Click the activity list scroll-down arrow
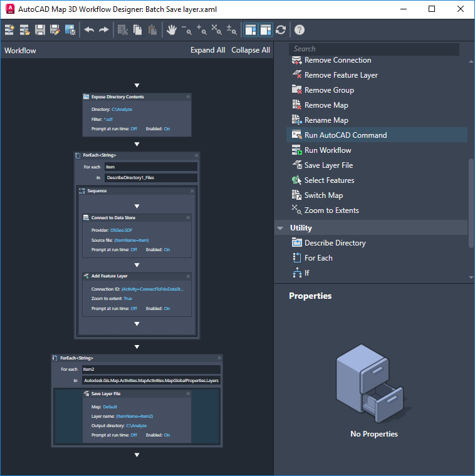The height and width of the screenshot is (476, 475). (x=471, y=277)
